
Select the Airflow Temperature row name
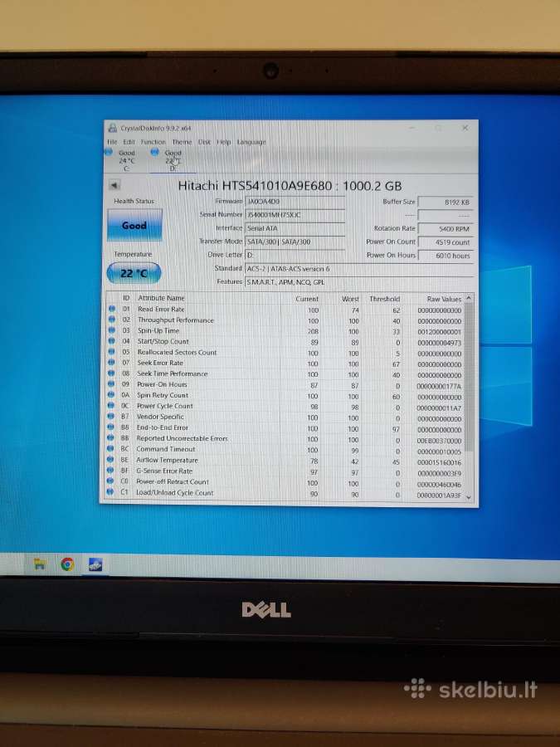click(167, 460)
